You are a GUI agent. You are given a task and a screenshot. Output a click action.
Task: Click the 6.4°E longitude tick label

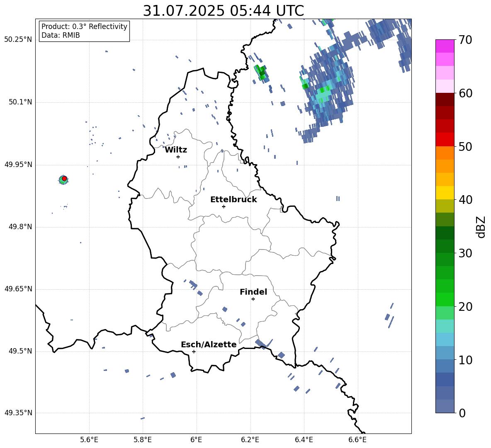304,440
